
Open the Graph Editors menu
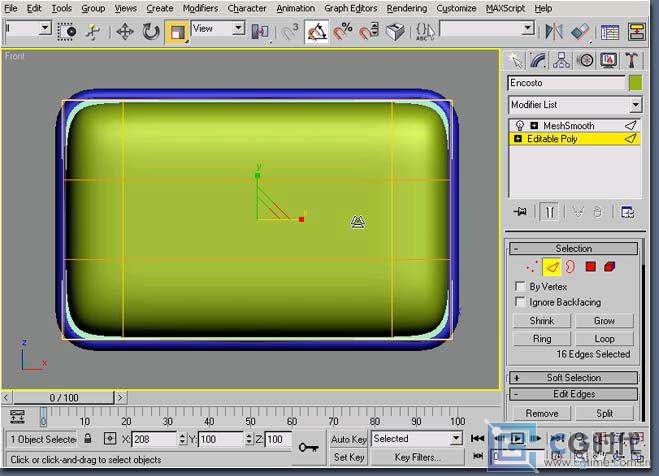[351, 8]
